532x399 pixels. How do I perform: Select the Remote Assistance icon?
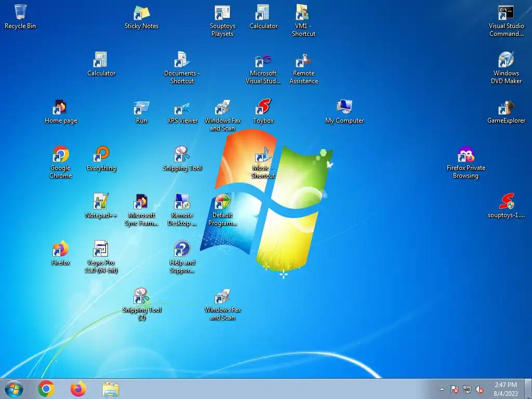click(303, 68)
